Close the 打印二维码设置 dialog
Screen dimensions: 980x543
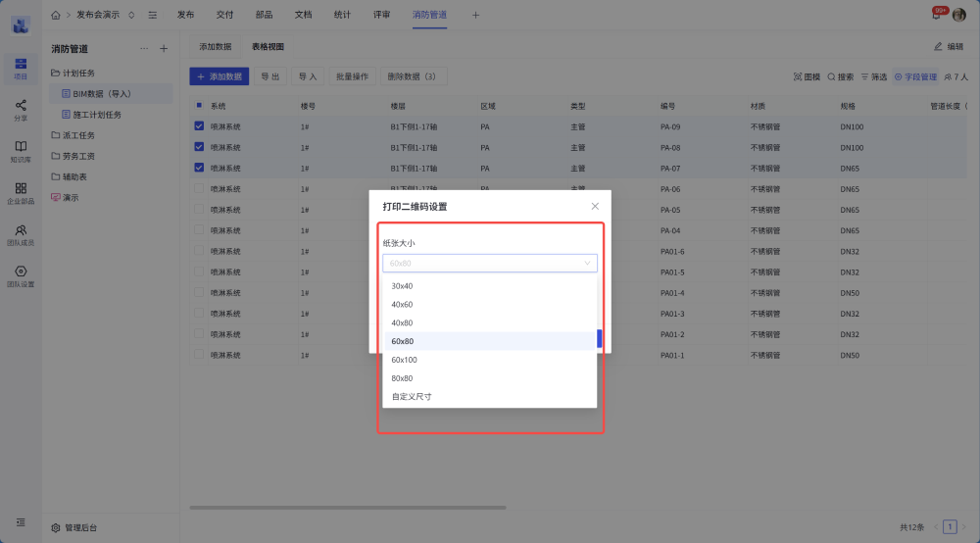tap(594, 206)
